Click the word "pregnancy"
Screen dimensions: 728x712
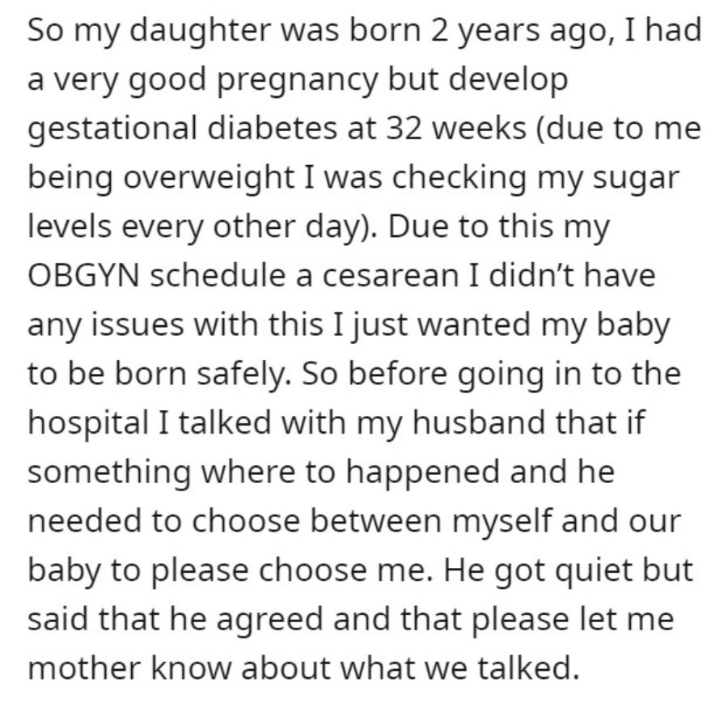click(x=298, y=81)
